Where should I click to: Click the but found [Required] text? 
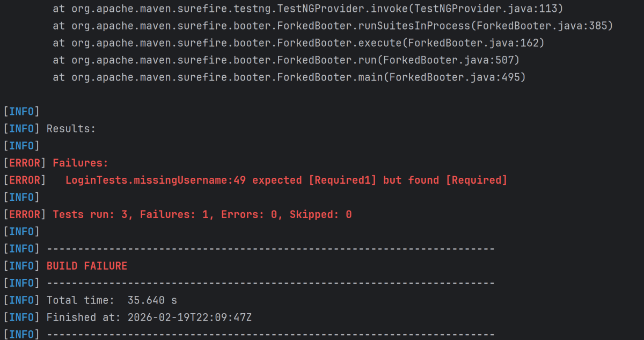click(x=445, y=180)
